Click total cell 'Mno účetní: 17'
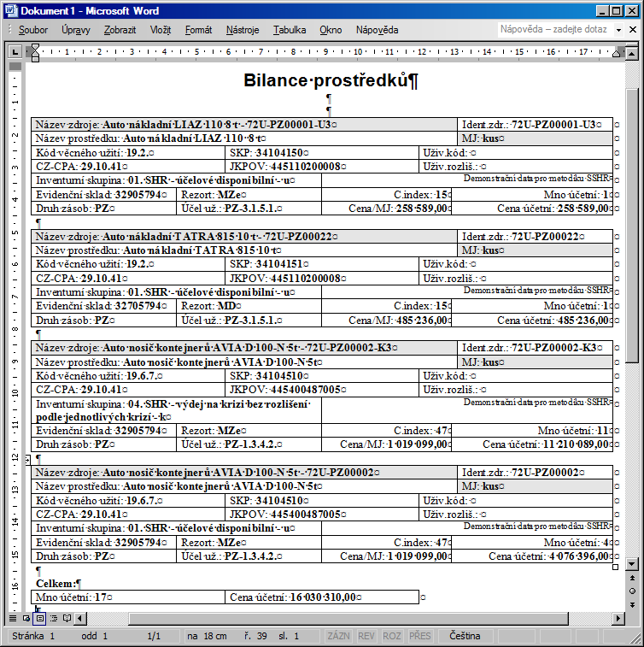This screenshot has width=644, height=647. [128, 597]
